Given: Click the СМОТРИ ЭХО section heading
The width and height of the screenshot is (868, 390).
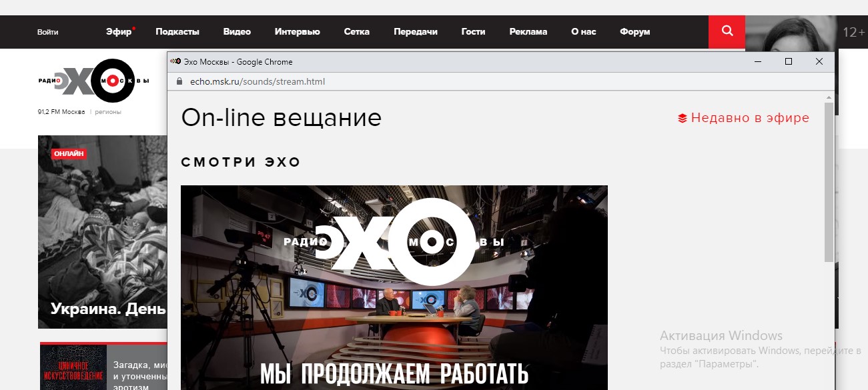Looking at the screenshot, I should click(241, 162).
